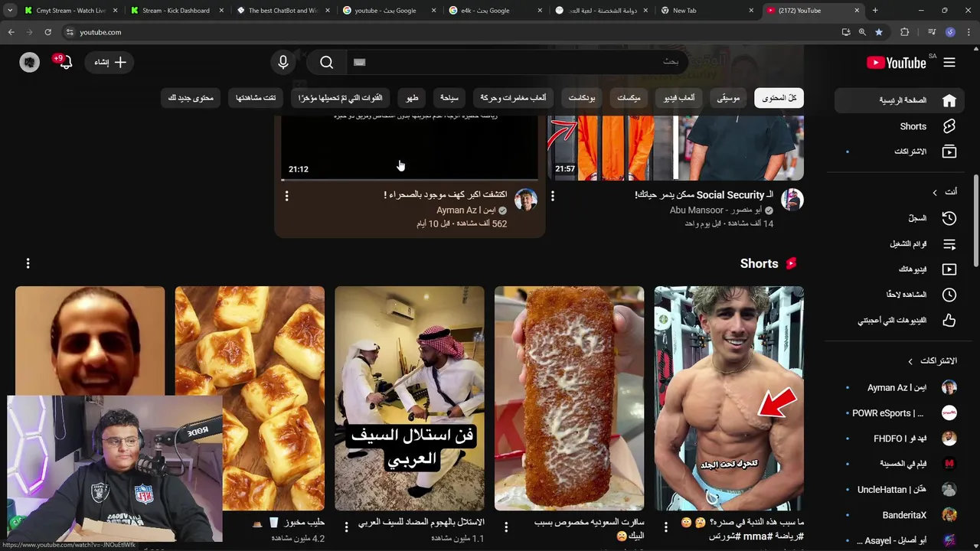
Task: Select the 'ألعاب فيديو' gaming filter chip
Action: coord(679,98)
